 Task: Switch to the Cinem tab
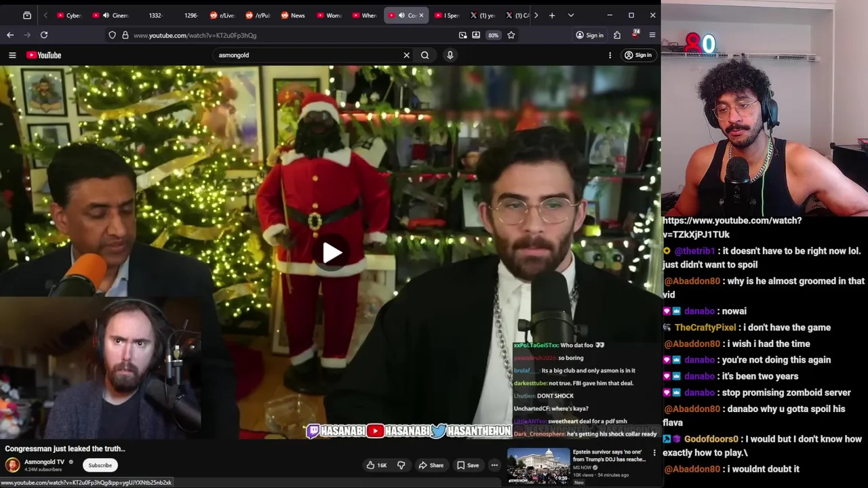pyautogui.click(x=113, y=15)
